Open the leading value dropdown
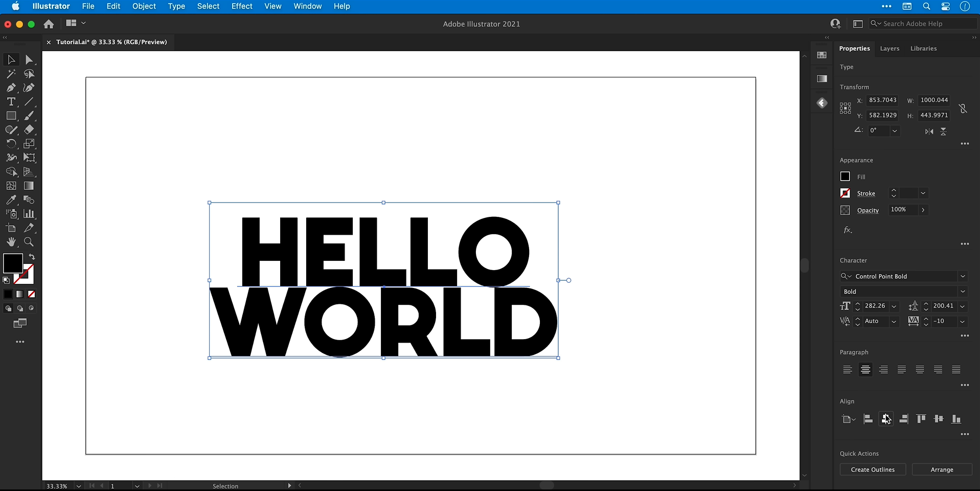The height and width of the screenshot is (491, 980). pos(963,306)
